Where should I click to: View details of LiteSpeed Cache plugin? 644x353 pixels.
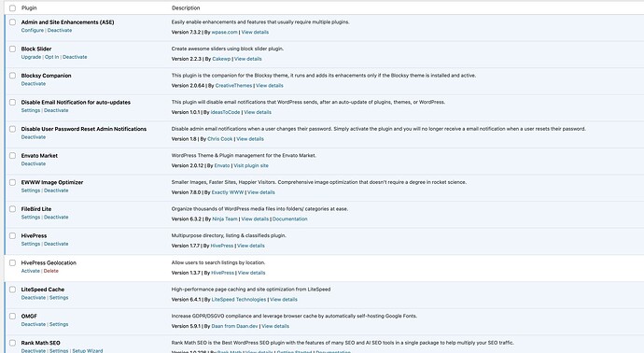click(x=284, y=300)
